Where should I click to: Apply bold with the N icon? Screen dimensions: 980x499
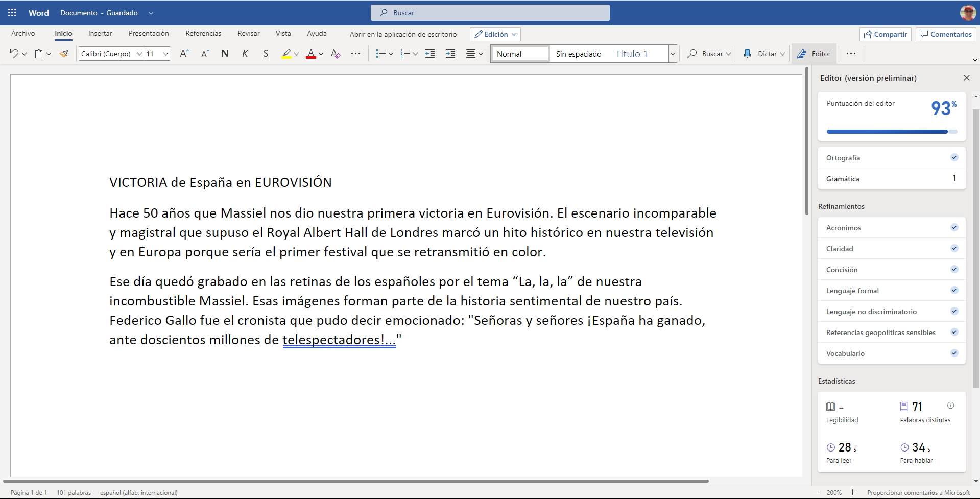(225, 54)
